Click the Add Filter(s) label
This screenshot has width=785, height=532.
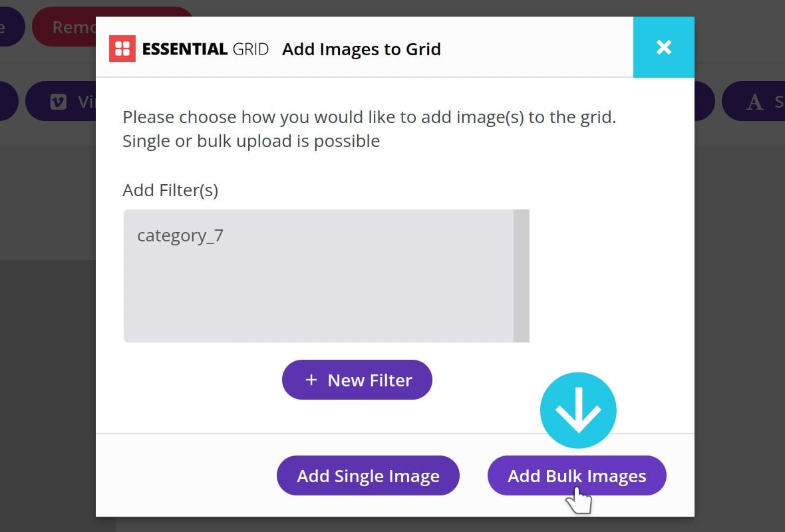[x=170, y=190]
